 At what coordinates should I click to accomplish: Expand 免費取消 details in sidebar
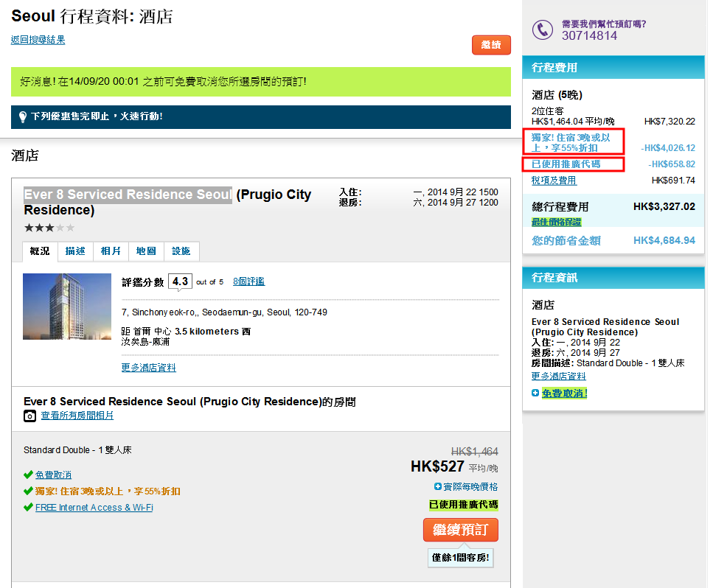tap(535, 393)
